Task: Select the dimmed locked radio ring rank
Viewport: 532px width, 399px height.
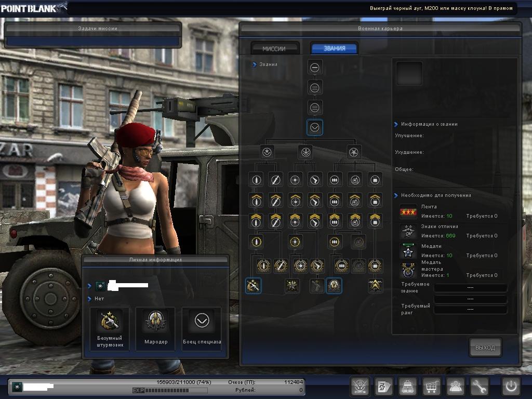Action: click(358, 242)
